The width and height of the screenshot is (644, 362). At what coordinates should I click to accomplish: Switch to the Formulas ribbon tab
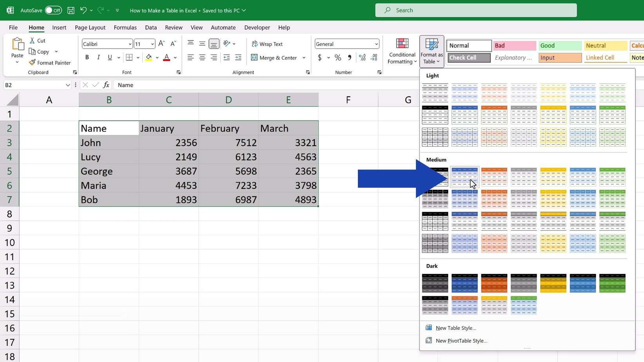(125, 27)
